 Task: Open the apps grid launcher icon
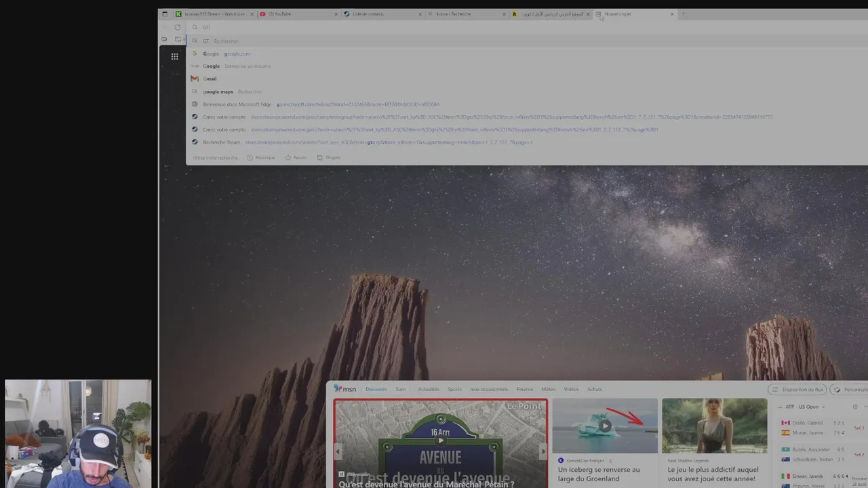point(174,56)
